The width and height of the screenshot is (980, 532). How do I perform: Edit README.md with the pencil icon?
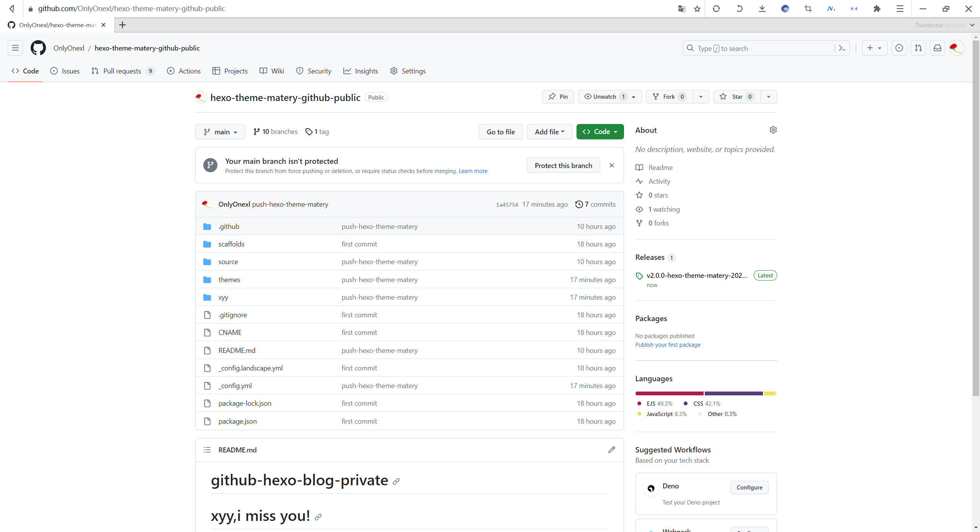click(x=611, y=450)
